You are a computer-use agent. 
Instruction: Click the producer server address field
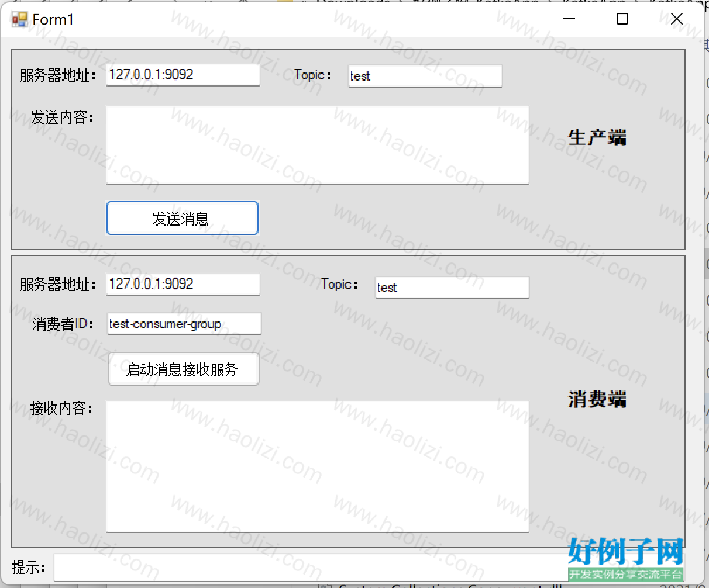(x=183, y=75)
